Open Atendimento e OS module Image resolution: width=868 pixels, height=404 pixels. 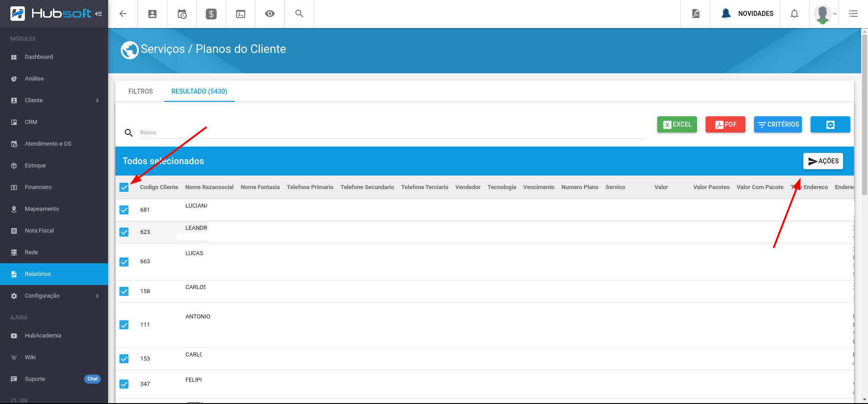click(54, 144)
